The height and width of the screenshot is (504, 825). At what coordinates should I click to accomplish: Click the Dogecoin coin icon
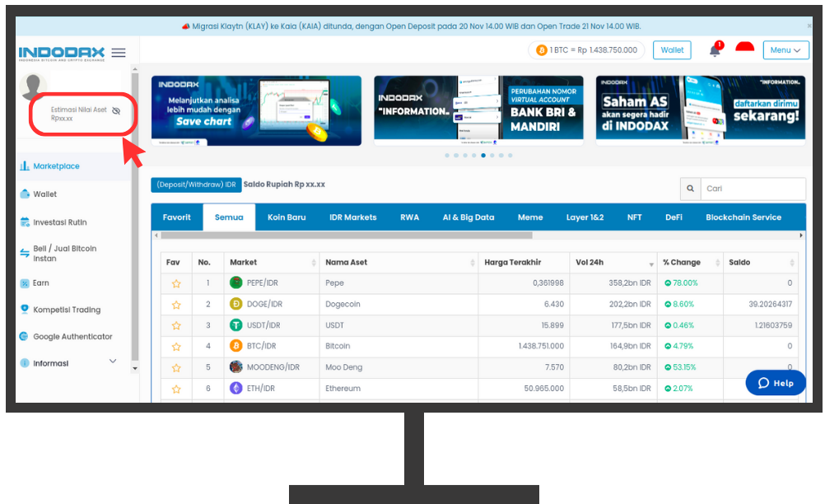pos(235,304)
